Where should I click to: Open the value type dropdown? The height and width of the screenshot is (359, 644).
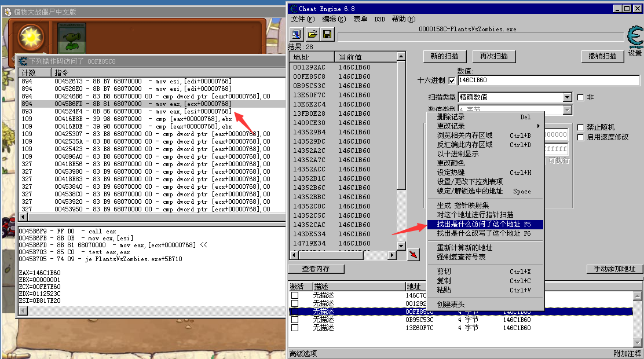pyautogui.click(x=567, y=109)
